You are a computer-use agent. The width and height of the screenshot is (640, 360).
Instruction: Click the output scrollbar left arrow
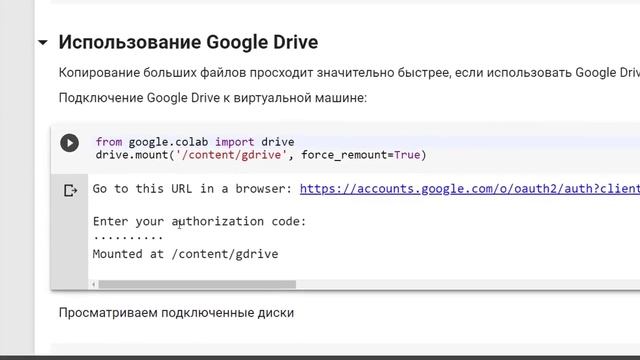point(94,284)
